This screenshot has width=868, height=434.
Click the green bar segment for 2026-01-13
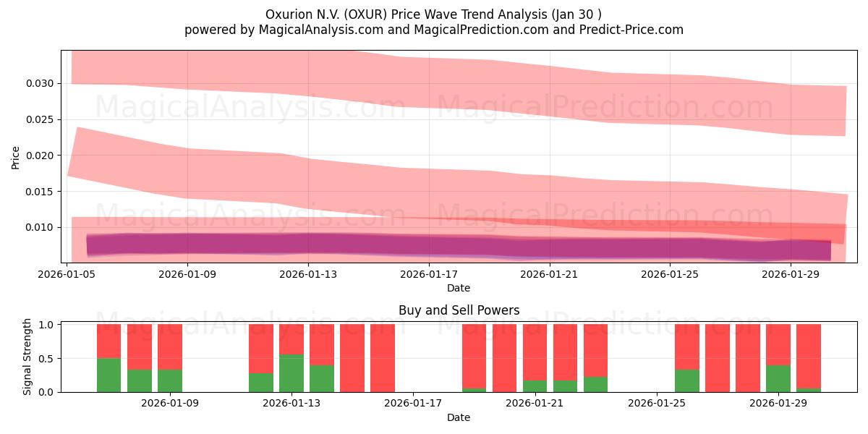click(292, 373)
